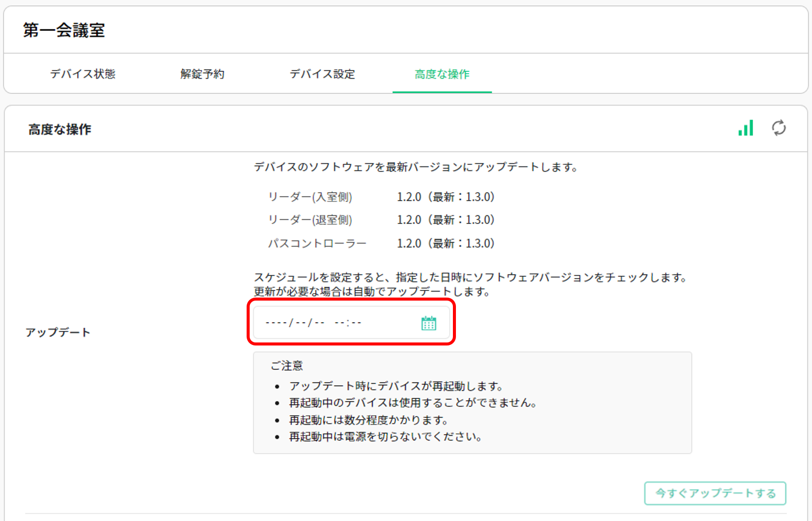Screen dimensions: 812x521
Task: Open the 解錠予約 tab
Action: [x=202, y=74]
